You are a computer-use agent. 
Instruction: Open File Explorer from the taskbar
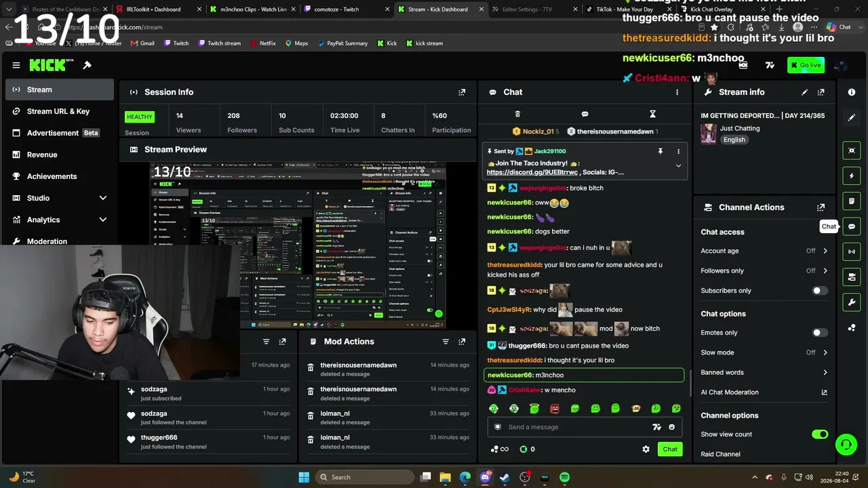coord(446,477)
